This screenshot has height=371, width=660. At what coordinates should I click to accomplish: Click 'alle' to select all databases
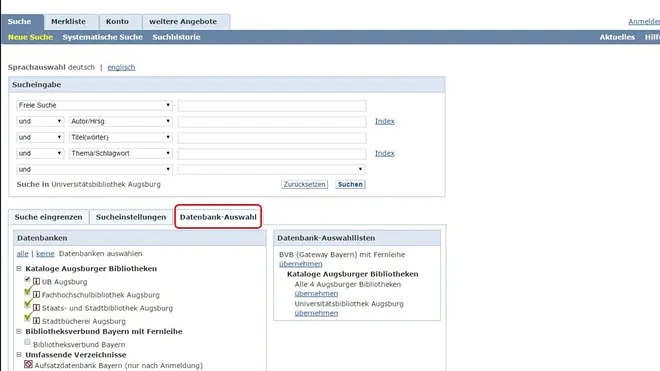click(x=22, y=254)
